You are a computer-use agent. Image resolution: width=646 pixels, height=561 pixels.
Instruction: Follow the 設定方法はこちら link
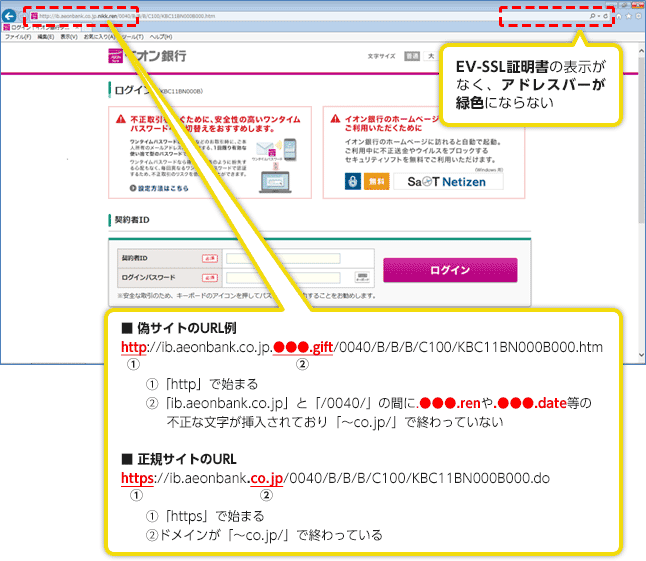point(159,188)
